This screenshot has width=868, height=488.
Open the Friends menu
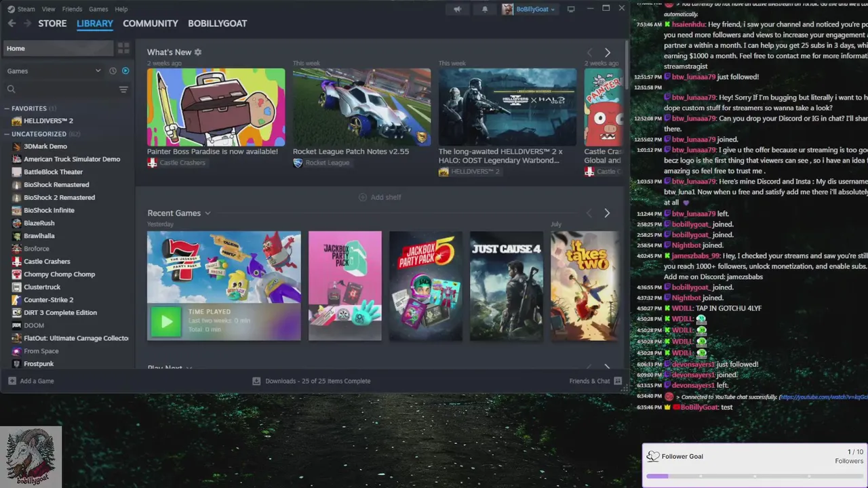click(72, 9)
